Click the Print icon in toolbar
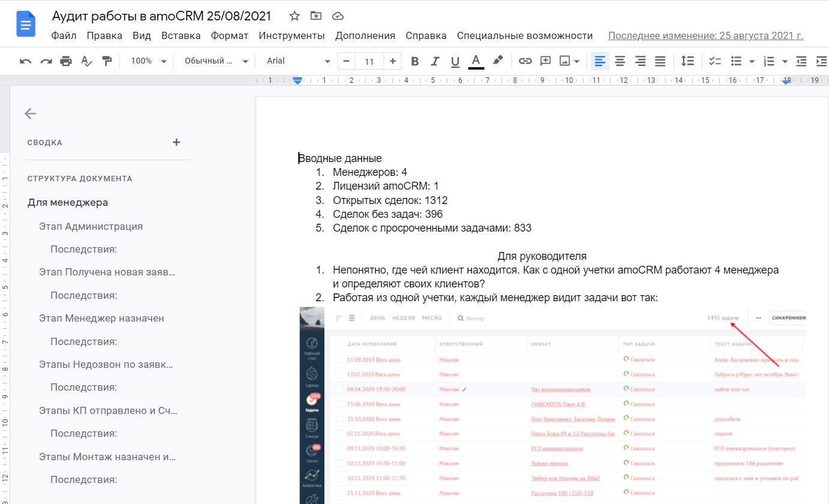The image size is (829, 504). [66, 61]
